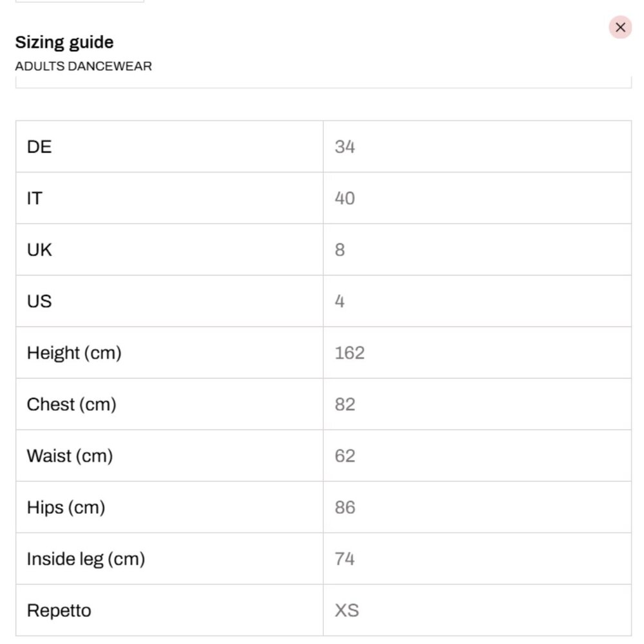Screen dimensions: 644x644
Task: Click the waist value 62
Action: tap(345, 456)
